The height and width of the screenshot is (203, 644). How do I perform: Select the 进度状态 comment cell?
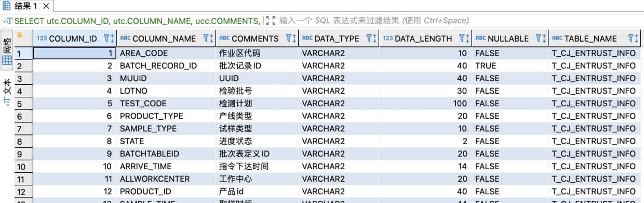pyautogui.click(x=257, y=141)
